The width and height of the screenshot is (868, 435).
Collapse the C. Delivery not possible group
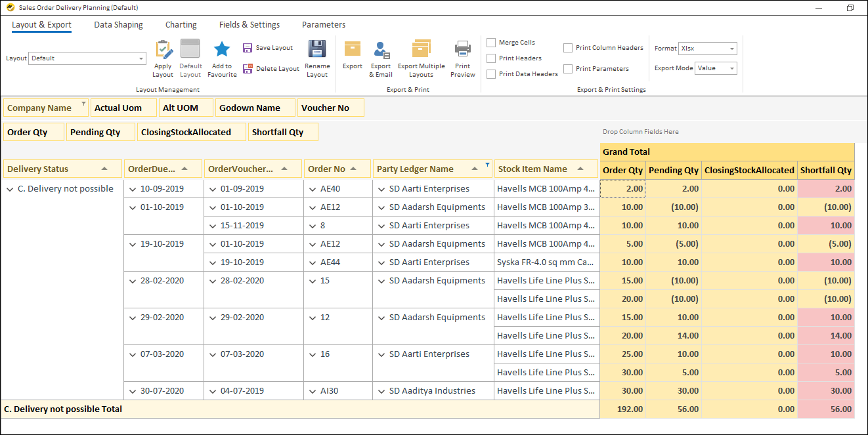[x=10, y=189]
